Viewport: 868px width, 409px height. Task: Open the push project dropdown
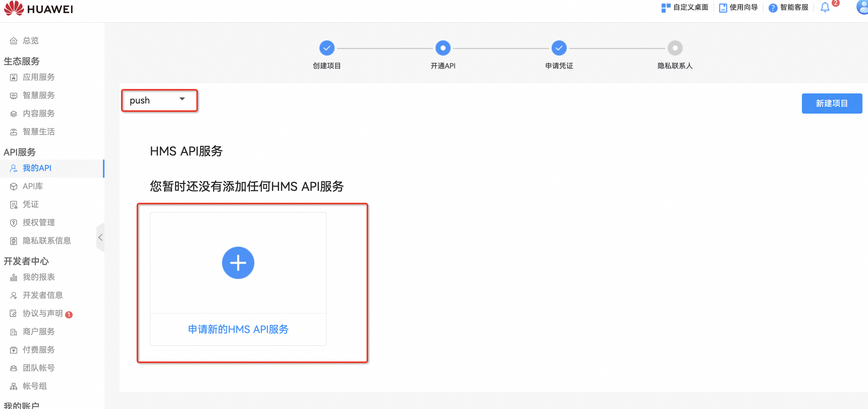159,100
